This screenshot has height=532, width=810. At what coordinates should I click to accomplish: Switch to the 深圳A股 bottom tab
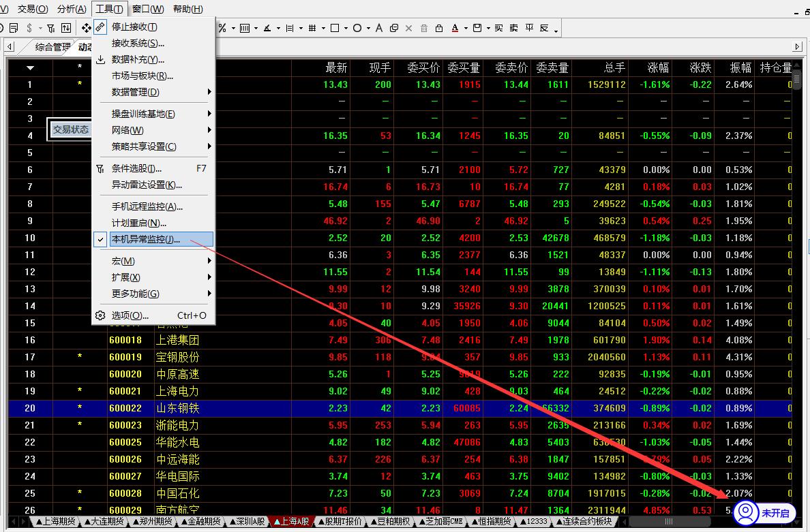click(247, 522)
